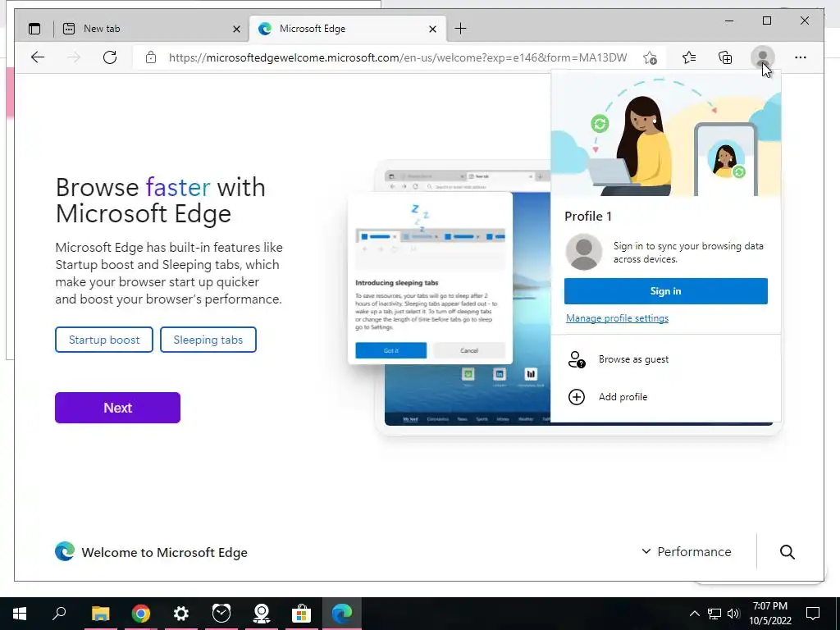Viewport: 840px width, 630px height.
Task: Click the address bar URL
Action: click(398, 57)
